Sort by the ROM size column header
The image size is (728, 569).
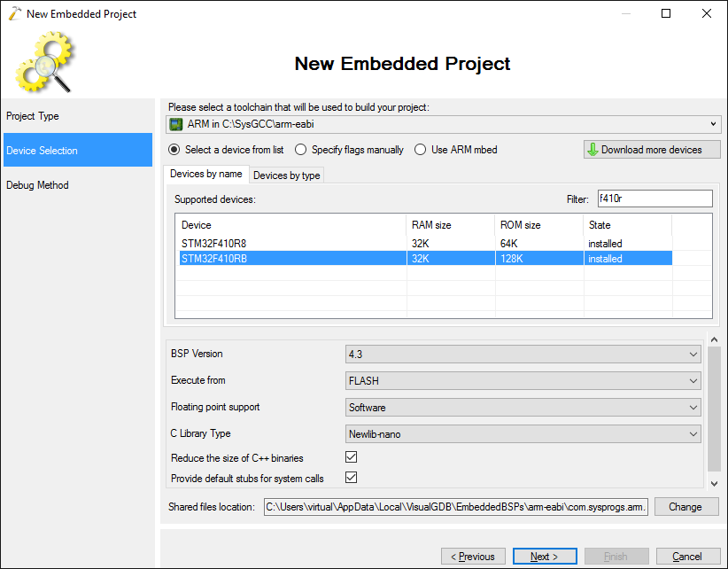(x=539, y=225)
